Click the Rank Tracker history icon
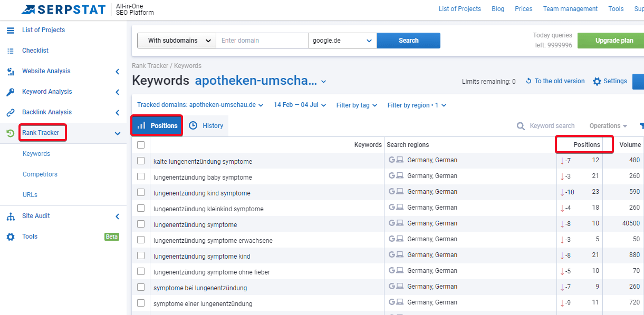Screen dimensions: 644x315 [x=11, y=133]
